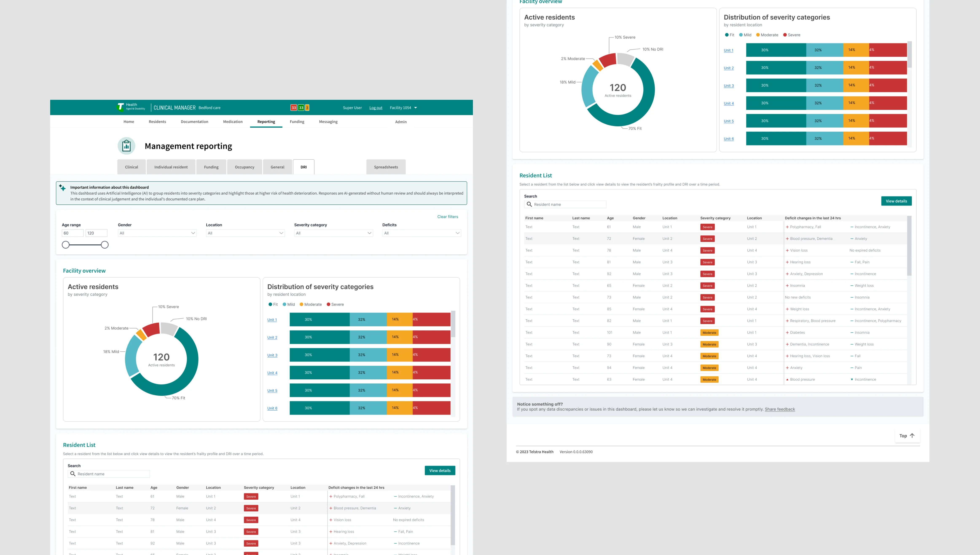Viewport: 980px width, 555px height.
Task: Expand the Deficits filter dropdown
Action: pyautogui.click(x=421, y=233)
